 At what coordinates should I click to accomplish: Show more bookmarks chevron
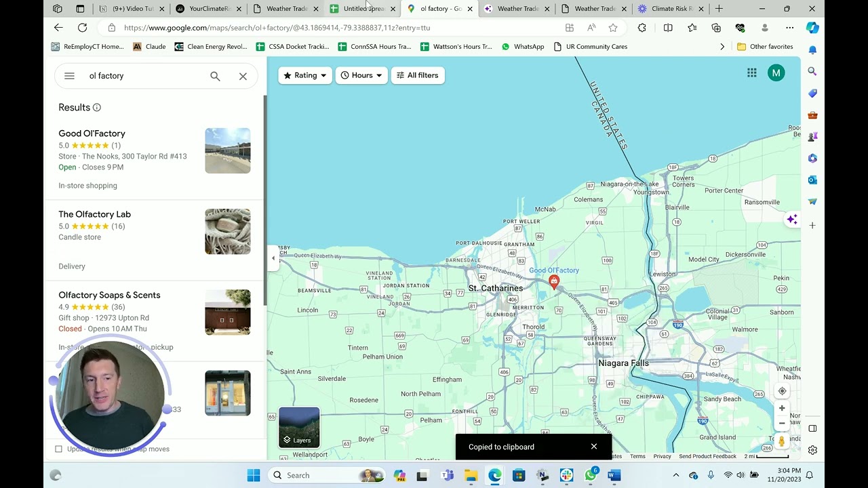(x=722, y=47)
